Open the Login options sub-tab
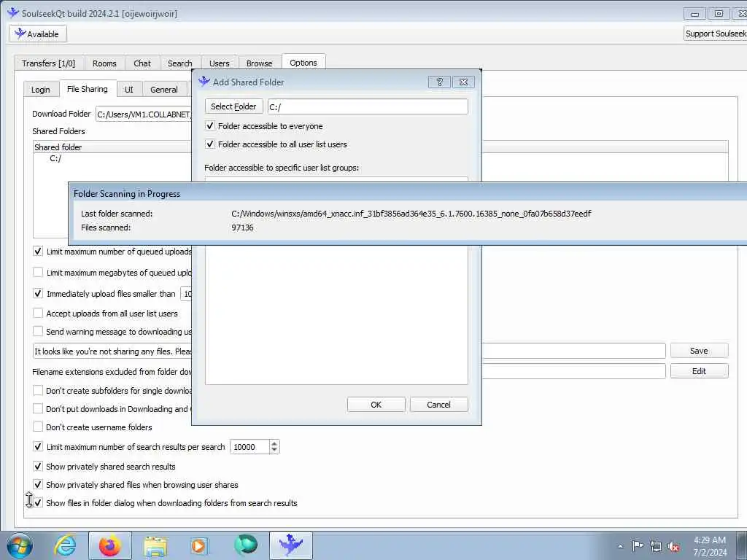 click(41, 90)
